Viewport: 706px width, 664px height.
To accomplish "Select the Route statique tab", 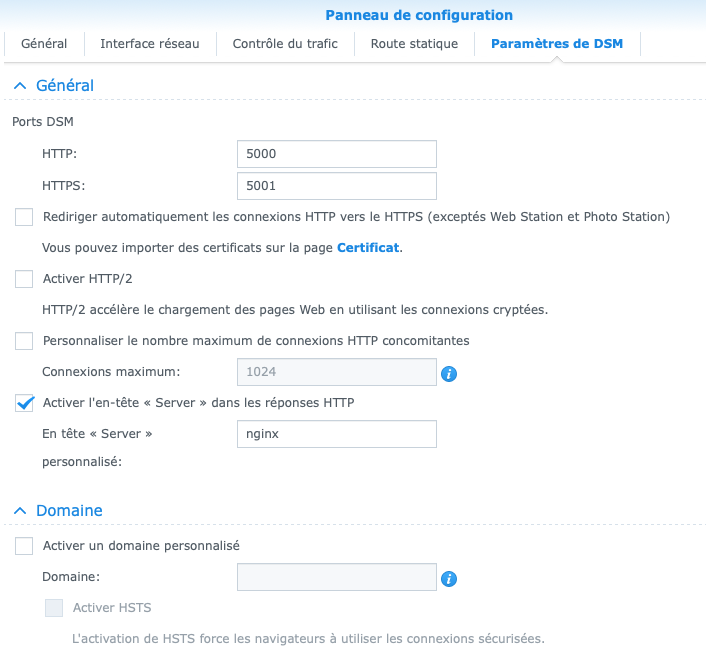I will (x=414, y=44).
